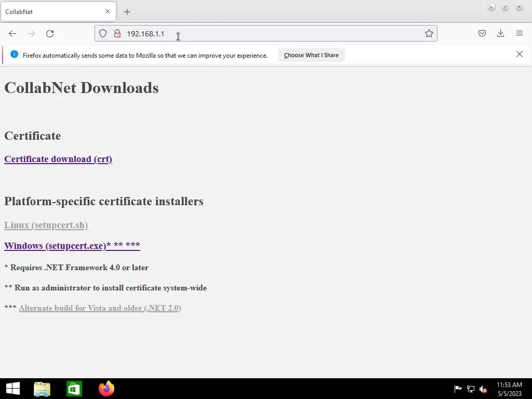Image resolution: width=532 pixels, height=399 pixels.
Task: Click the Platform-specific certificate installers heading
Action: pos(104,201)
